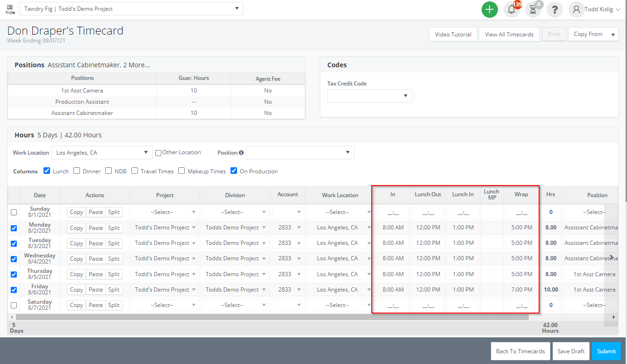Open the help question mark icon
Viewport: 627px width, 364px height.
click(x=555, y=9)
